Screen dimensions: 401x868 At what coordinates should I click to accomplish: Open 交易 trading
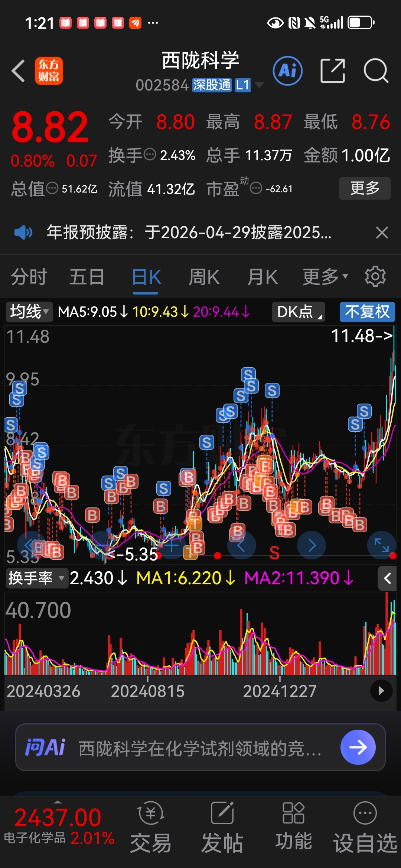(151, 826)
